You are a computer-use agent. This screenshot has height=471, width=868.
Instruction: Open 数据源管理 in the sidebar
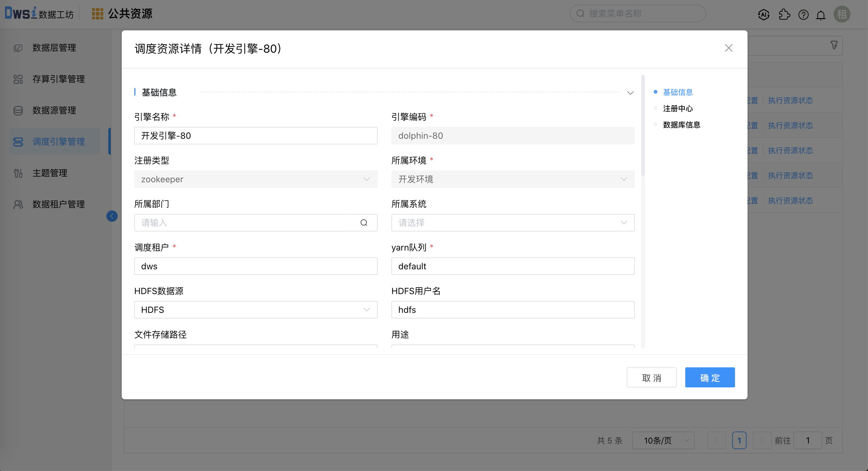[54, 110]
